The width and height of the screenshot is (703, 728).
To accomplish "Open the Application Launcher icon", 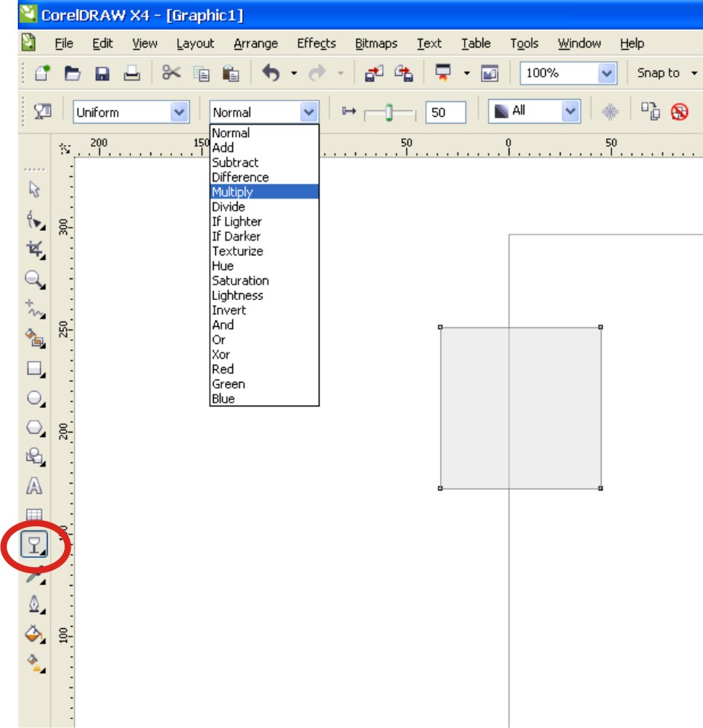I will (443, 72).
